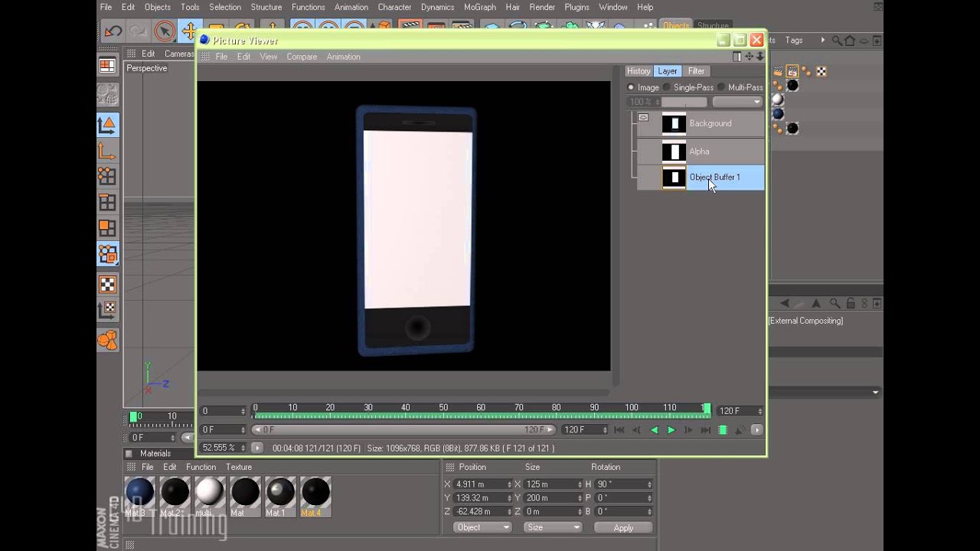
Task: Activate the Use UV mode icon
Action: pyautogui.click(x=108, y=254)
